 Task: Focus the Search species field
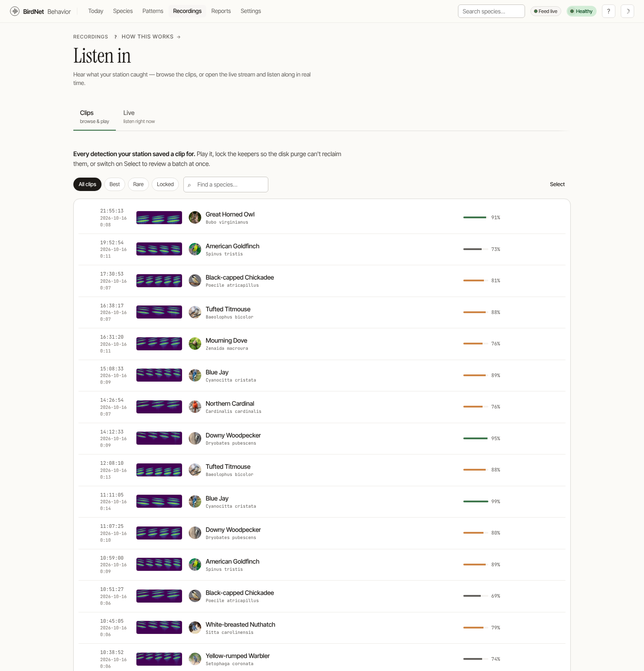click(x=491, y=11)
